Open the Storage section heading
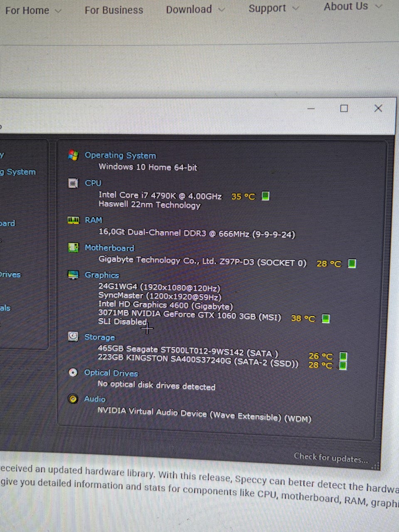 point(100,337)
